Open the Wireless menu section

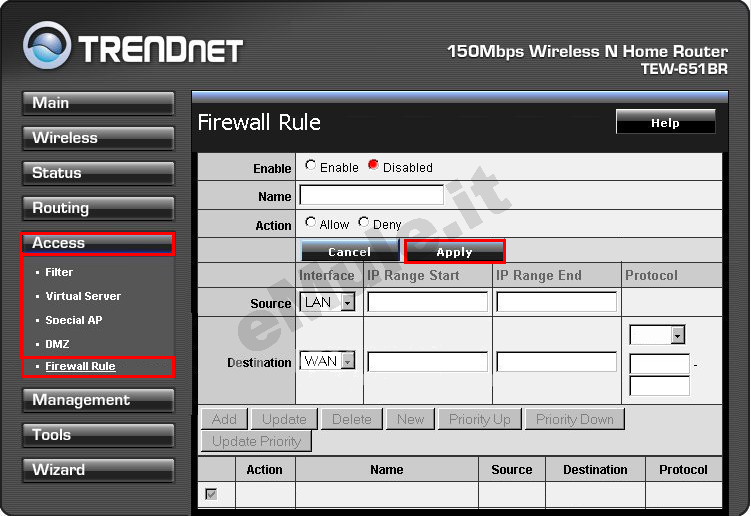[98, 138]
